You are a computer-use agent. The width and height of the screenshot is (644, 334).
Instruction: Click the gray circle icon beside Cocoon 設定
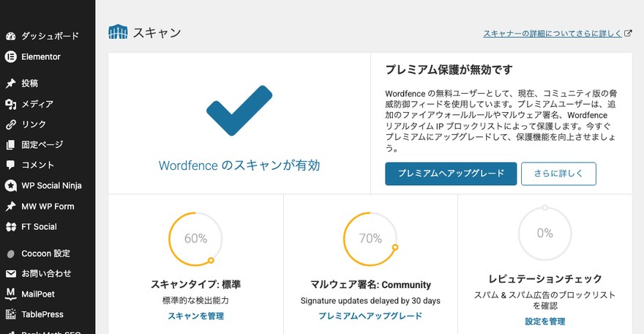pos(11,254)
